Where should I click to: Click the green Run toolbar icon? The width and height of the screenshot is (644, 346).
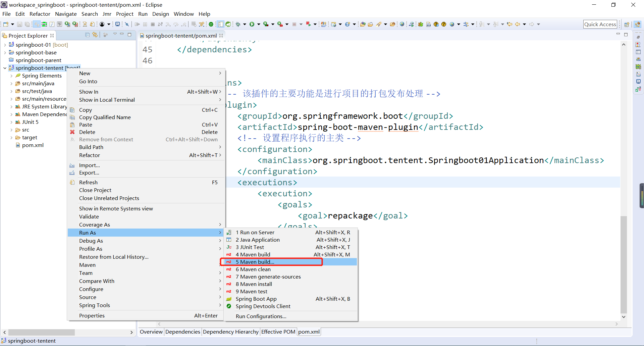(x=252, y=24)
